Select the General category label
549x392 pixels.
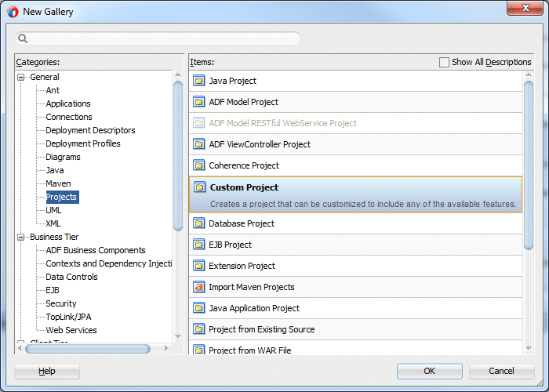click(45, 77)
